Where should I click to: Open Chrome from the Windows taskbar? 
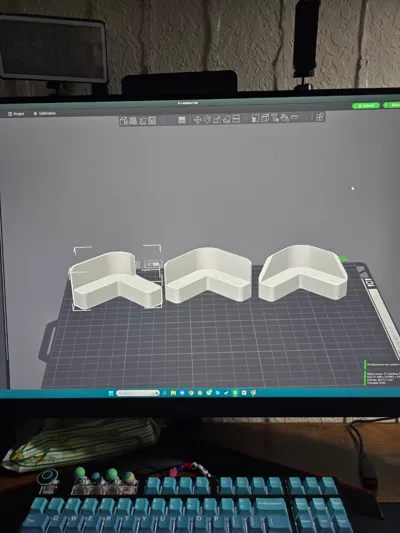[191, 393]
